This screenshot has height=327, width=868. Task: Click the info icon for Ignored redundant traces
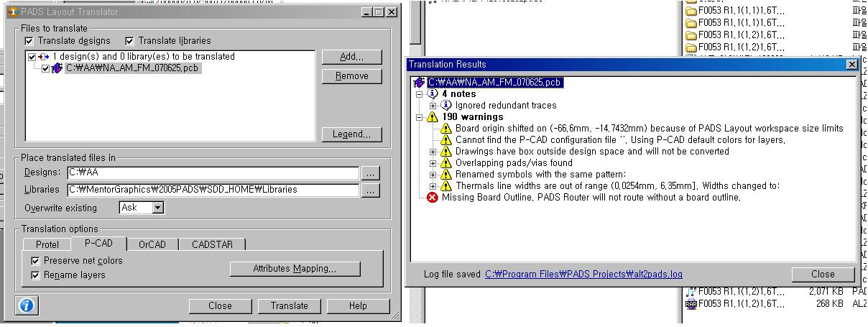[x=445, y=106]
